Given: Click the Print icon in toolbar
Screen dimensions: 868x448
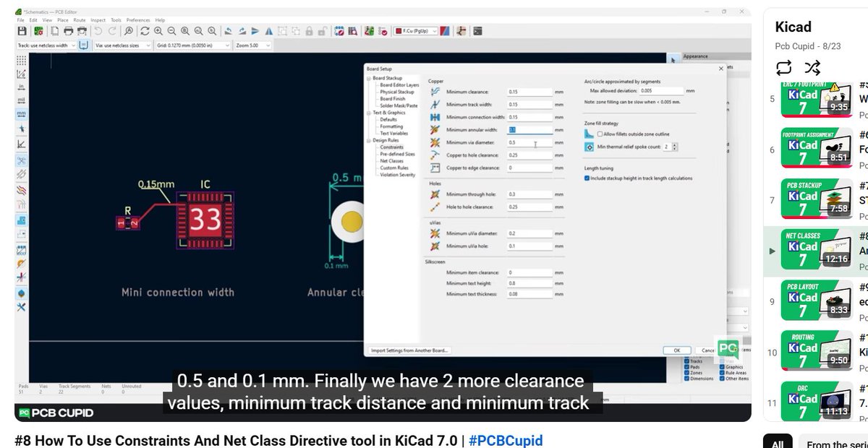Looking at the screenshot, I should 67,31.
